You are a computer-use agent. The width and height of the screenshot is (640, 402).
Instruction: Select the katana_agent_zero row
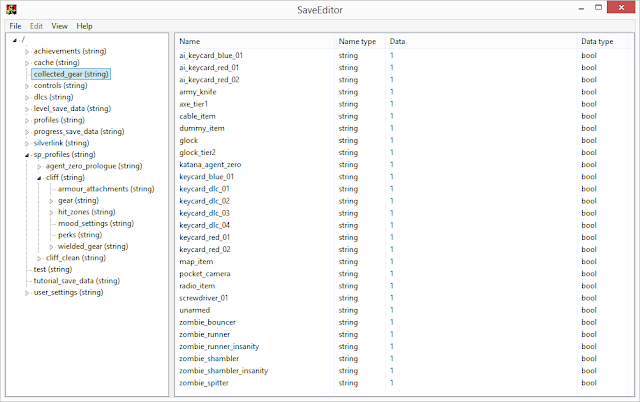coord(210,164)
